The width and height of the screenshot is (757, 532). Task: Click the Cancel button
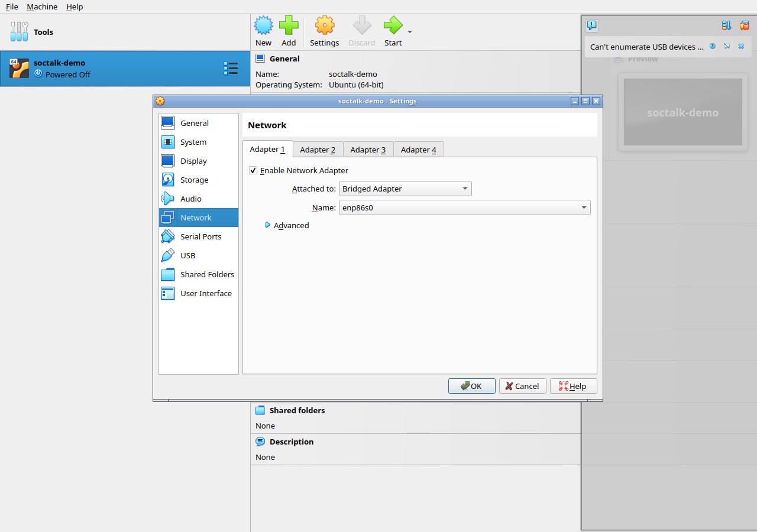[522, 386]
